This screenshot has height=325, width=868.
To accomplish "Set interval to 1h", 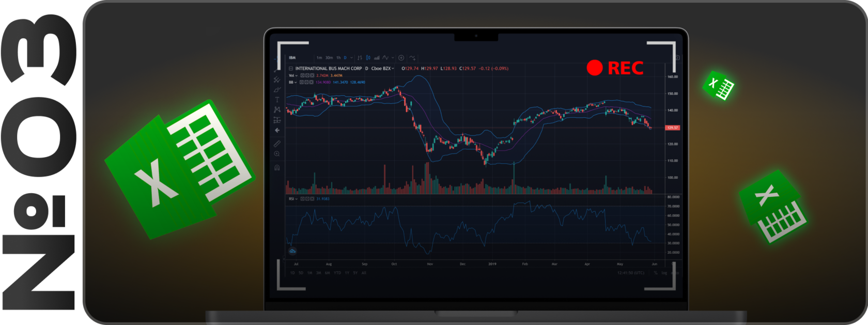I will [338, 58].
